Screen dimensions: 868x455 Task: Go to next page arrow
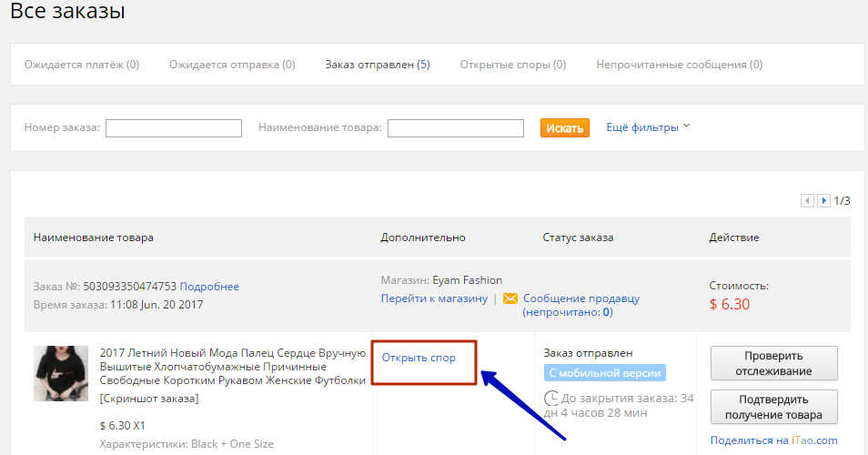tap(823, 200)
